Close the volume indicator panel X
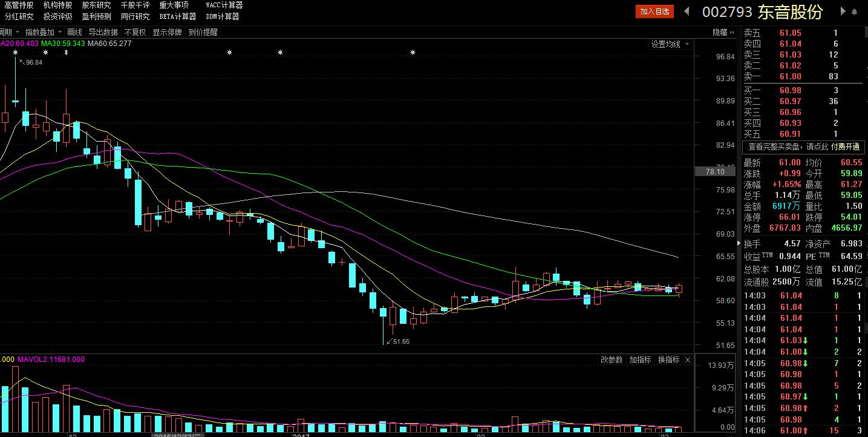Screen dimensions: 868x437 point(687,360)
